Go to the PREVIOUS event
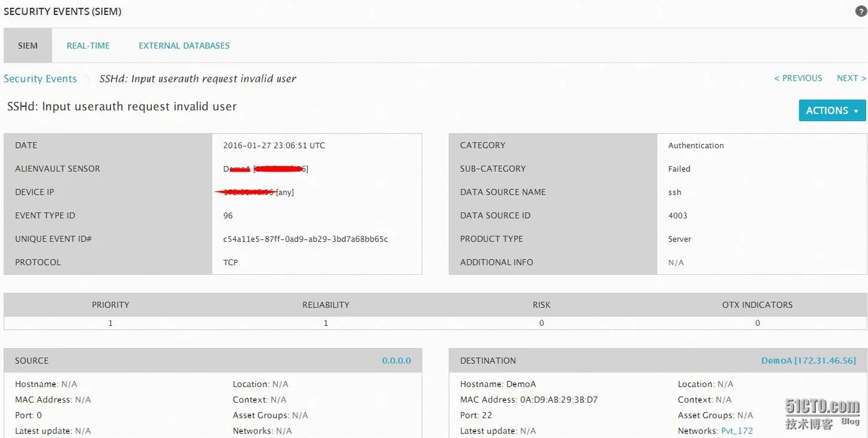Screen dimensions: 868x438 click(799, 78)
